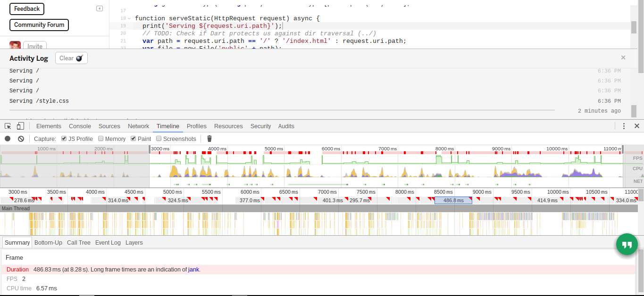644x296 pixels.
Task: Click the 'Serving /style.css' log entry
Action: tap(39, 101)
